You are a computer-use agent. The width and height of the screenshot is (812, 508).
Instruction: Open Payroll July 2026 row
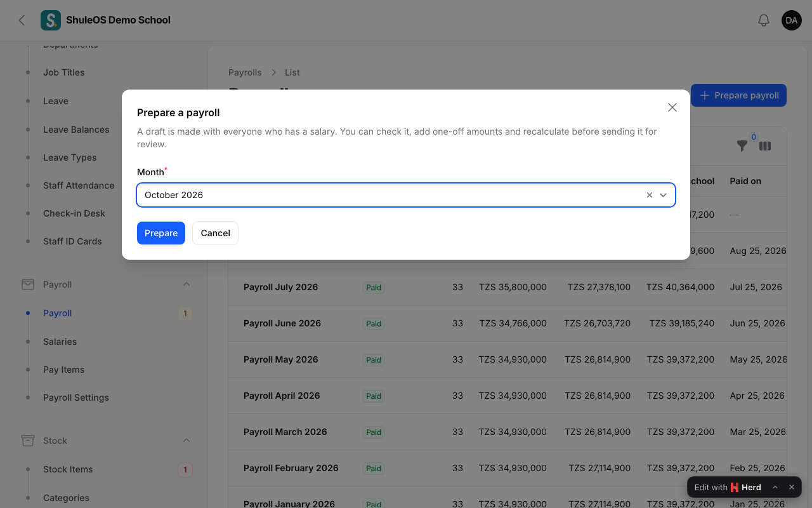[507, 287]
